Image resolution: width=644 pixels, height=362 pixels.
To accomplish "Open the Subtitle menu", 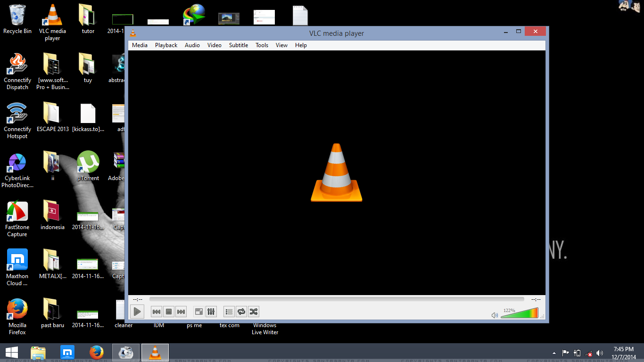I will point(239,45).
